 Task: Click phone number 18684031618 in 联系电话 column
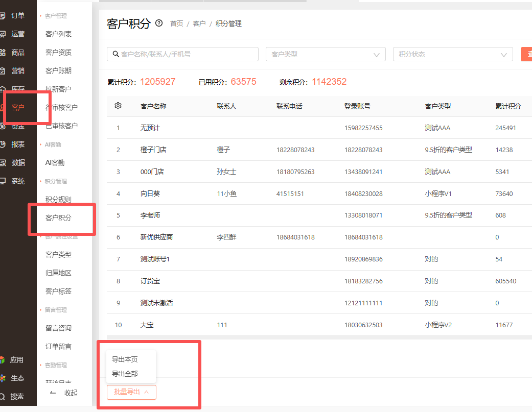click(295, 237)
